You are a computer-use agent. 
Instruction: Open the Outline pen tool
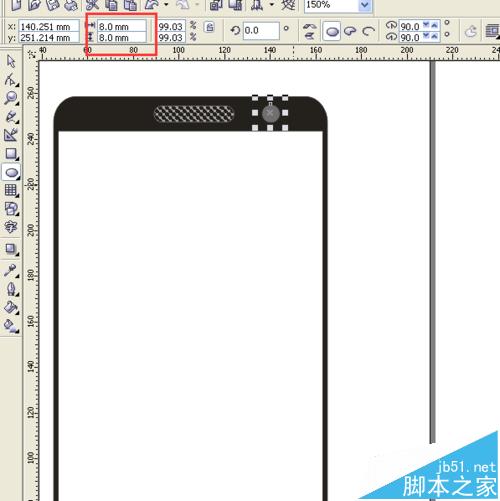click(x=11, y=289)
